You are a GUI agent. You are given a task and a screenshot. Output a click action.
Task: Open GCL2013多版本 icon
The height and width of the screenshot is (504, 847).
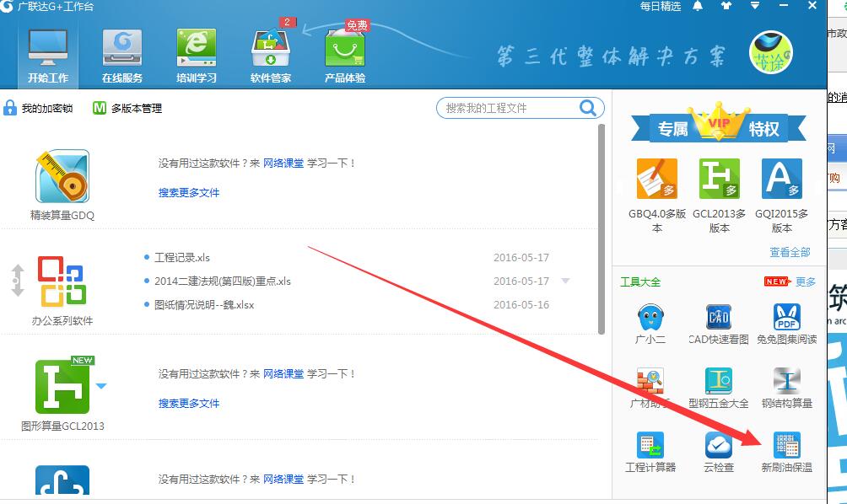pyautogui.click(x=719, y=179)
